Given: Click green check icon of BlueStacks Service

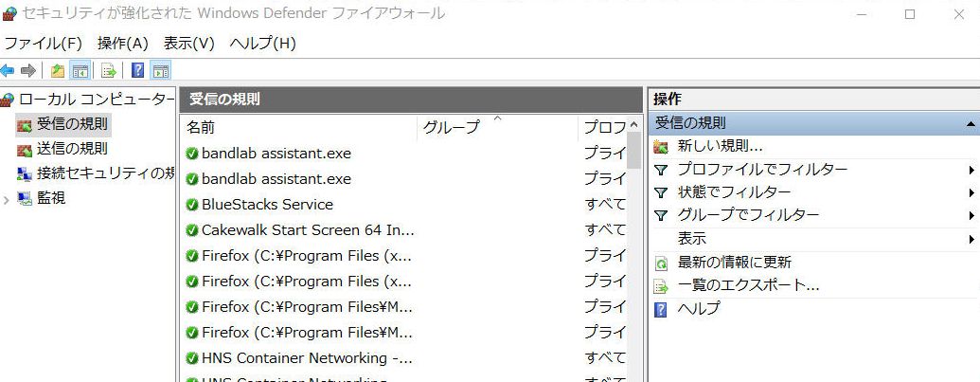Looking at the screenshot, I should [192, 205].
